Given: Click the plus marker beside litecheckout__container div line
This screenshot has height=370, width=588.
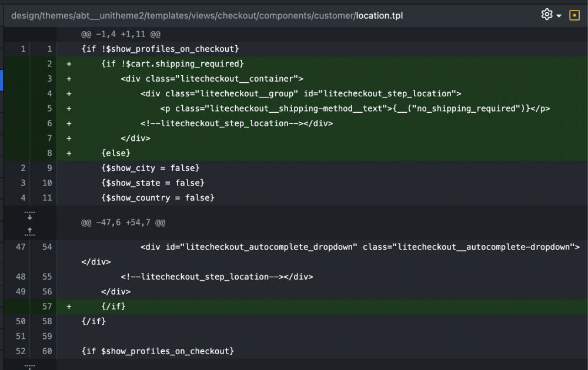Looking at the screenshot, I should tap(69, 79).
